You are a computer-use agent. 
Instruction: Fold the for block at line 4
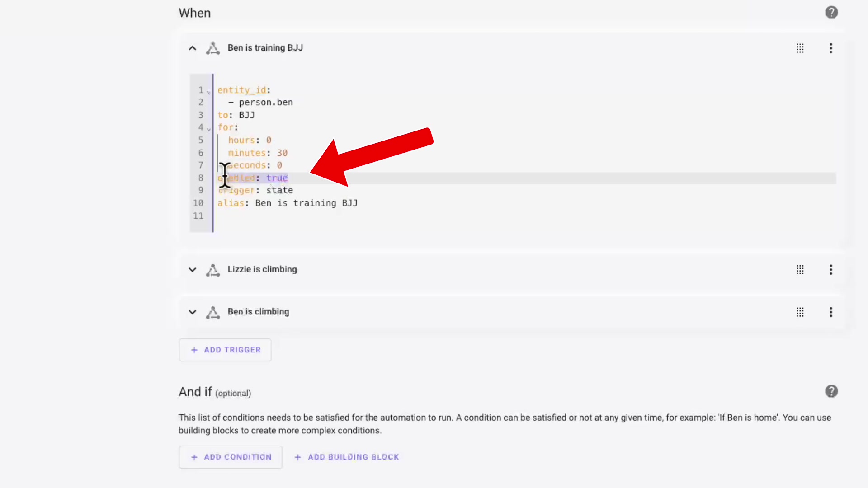click(x=208, y=129)
